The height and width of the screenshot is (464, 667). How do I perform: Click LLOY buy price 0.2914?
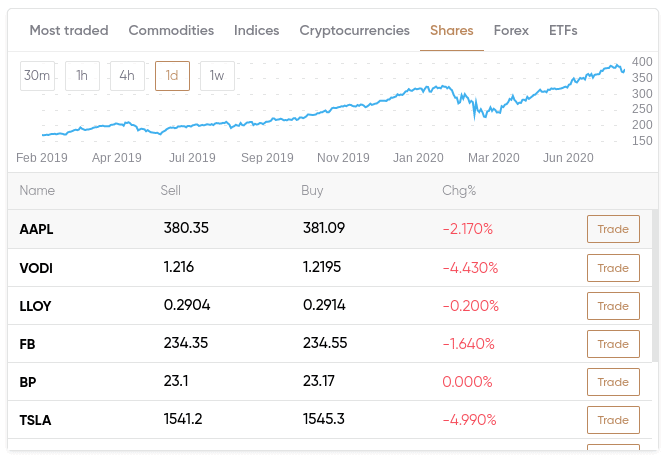pyautogui.click(x=324, y=305)
